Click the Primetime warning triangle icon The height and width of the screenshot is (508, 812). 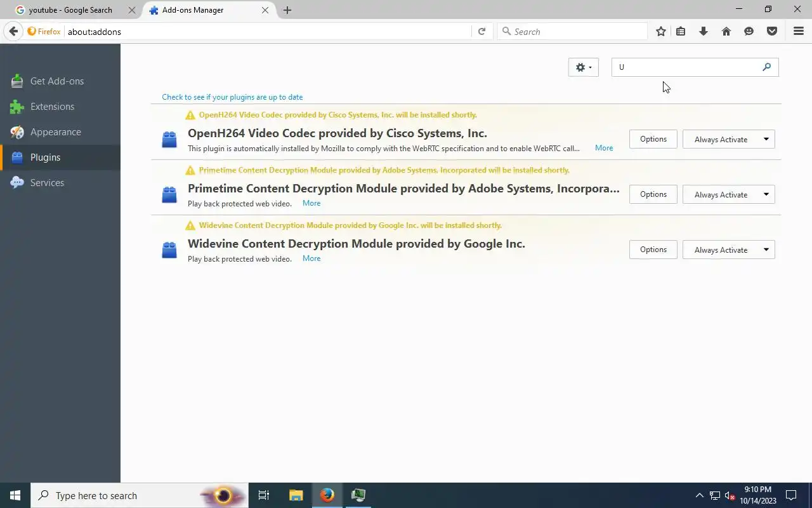coord(190,170)
